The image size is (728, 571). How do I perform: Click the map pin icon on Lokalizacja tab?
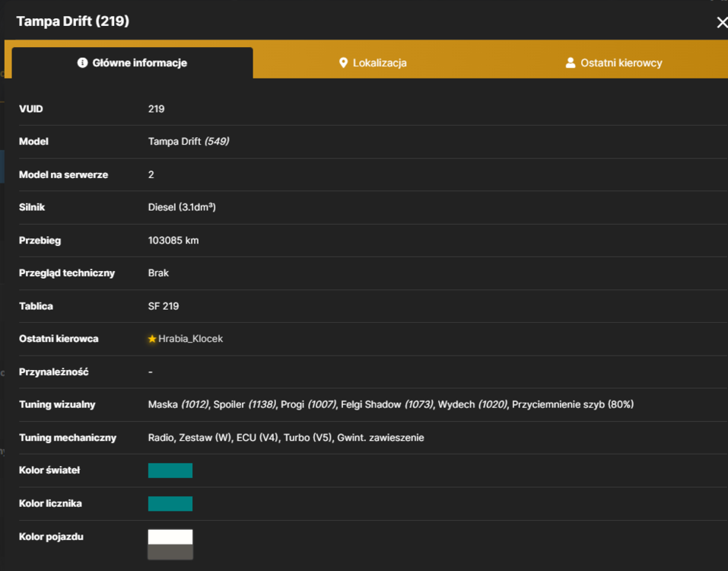(x=343, y=62)
